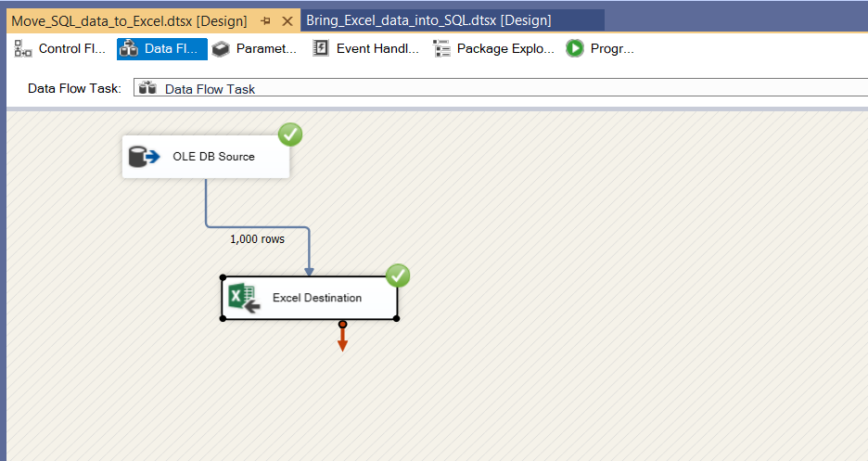This screenshot has width=868, height=461.
Task: Click green success checkmark on Excel Destination
Action: click(398, 275)
